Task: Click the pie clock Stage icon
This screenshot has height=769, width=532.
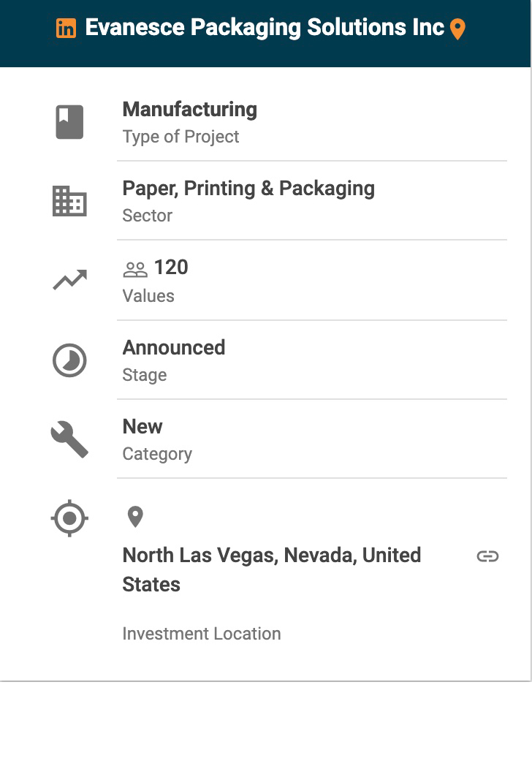Action: [69, 361]
